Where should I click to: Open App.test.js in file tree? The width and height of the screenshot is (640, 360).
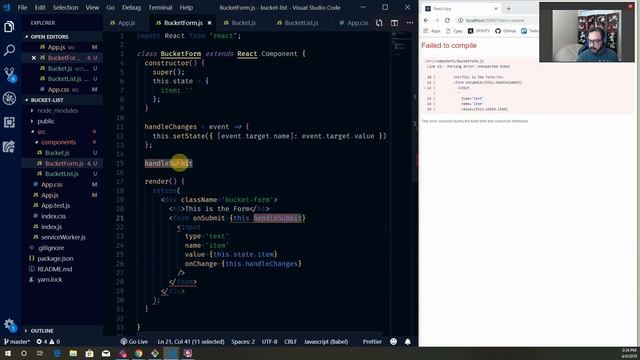pos(56,206)
